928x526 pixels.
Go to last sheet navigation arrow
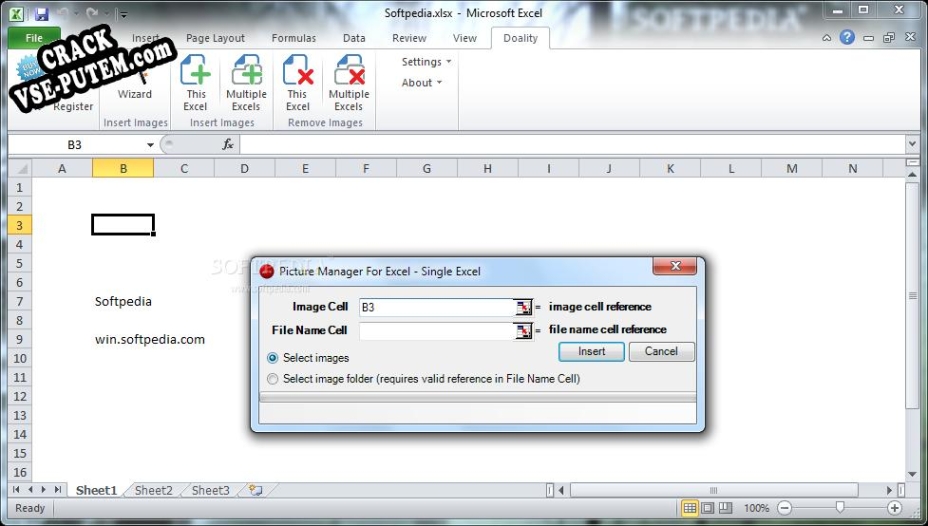(x=57, y=490)
